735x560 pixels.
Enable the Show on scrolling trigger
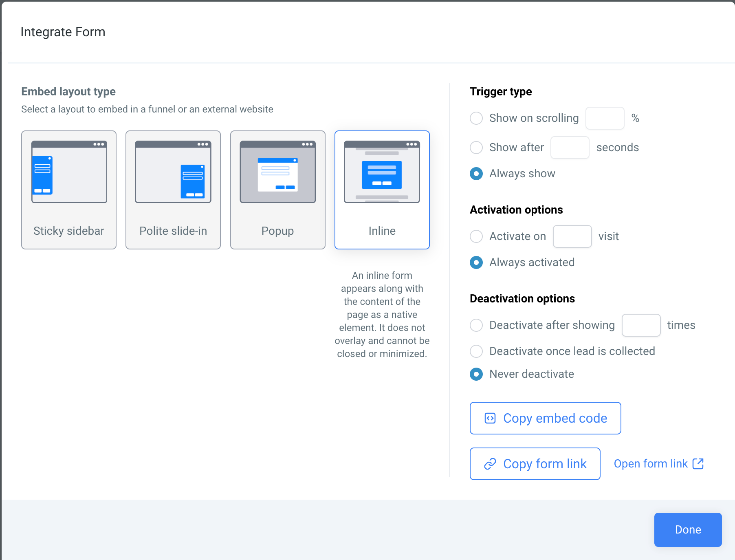(476, 118)
